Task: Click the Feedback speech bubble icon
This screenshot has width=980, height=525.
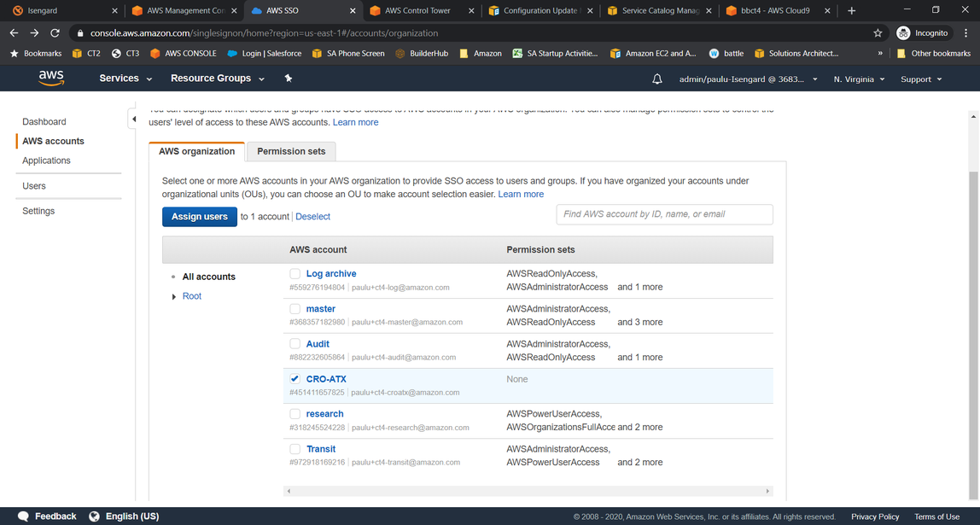Action: (x=23, y=516)
